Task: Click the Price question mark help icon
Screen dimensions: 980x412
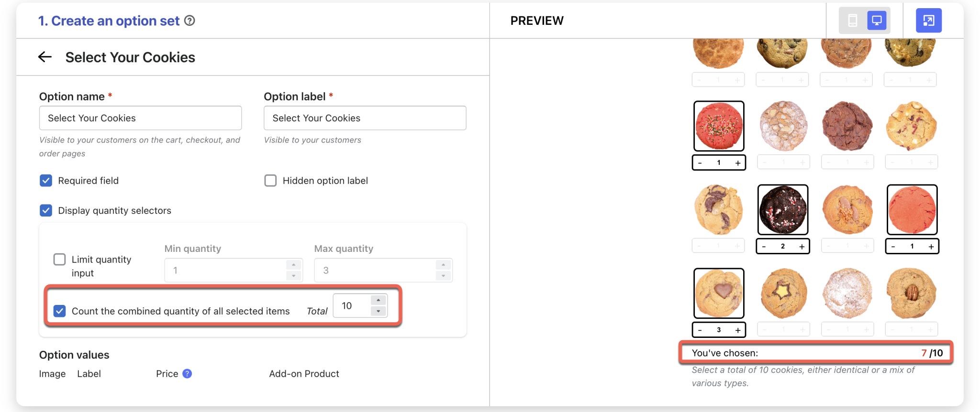Action: point(187,373)
